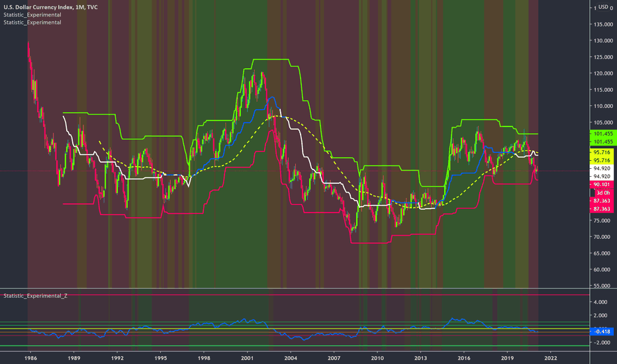Image resolution: width=617 pixels, height=364 pixels.
Task: Click the 125.000 price axis label
Action: [603, 57]
